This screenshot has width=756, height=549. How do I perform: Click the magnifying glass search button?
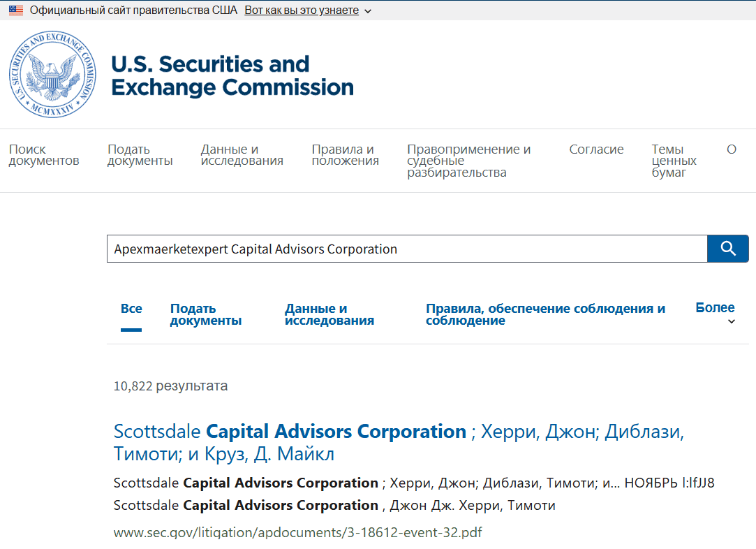[x=727, y=248]
